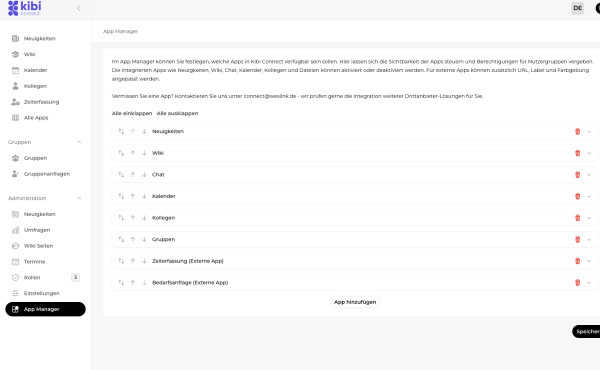Expand the Wiki app row chevron
This screenshot has height=370, width=600.
[x=589, y=153]
